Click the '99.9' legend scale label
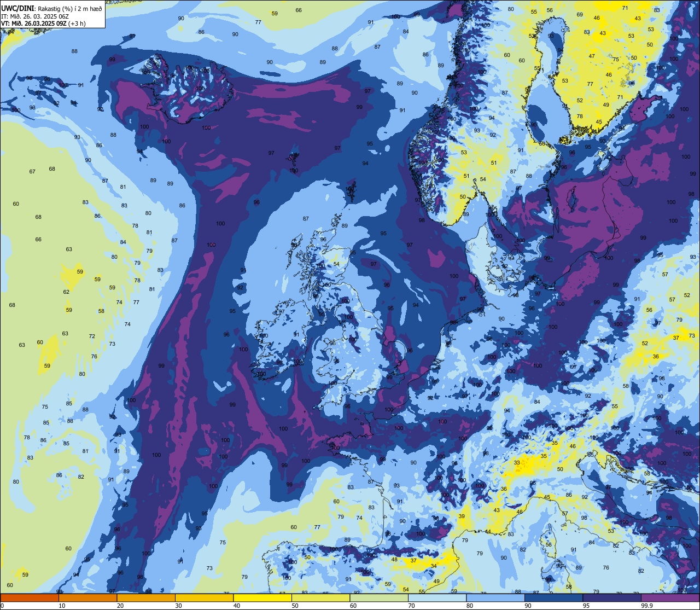 647,606
